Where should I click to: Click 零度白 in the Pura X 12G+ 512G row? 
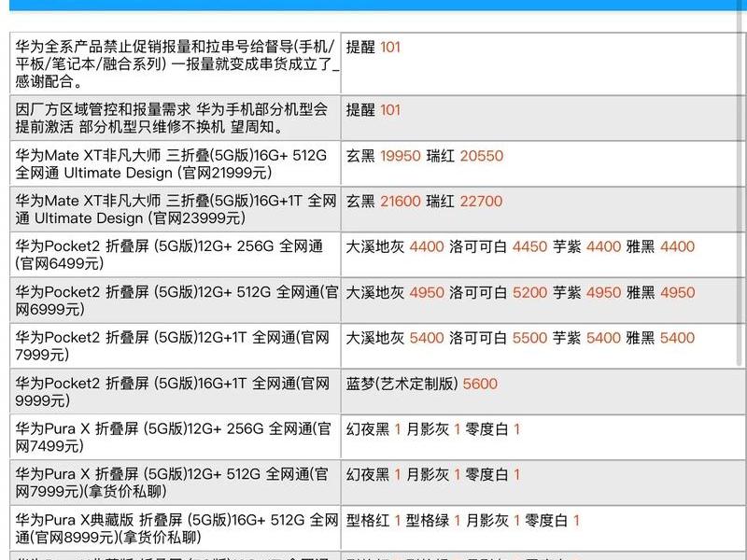click(486, 475)
